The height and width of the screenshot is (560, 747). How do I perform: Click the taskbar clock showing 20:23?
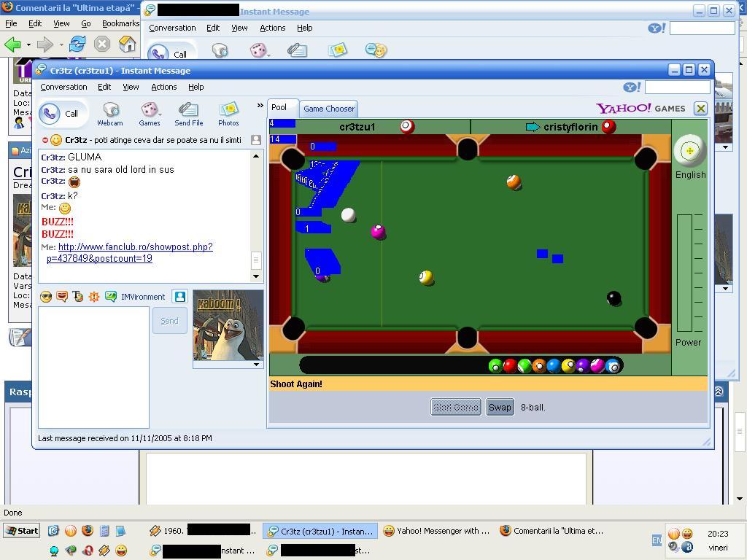(718, 534)
